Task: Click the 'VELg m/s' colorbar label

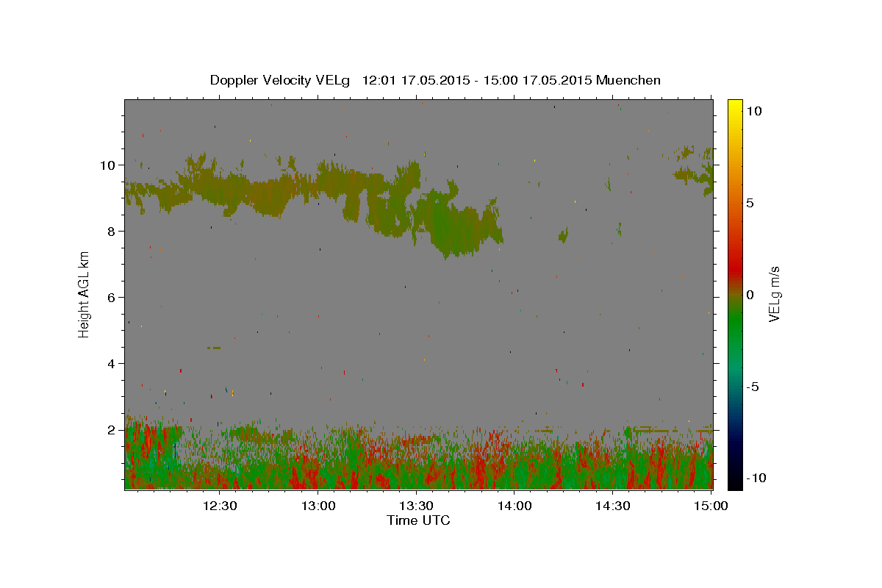Action: 774,295
